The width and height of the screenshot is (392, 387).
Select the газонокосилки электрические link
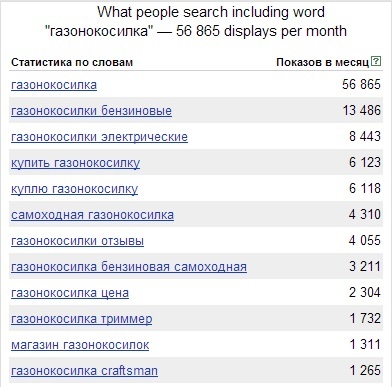(99, 137)
